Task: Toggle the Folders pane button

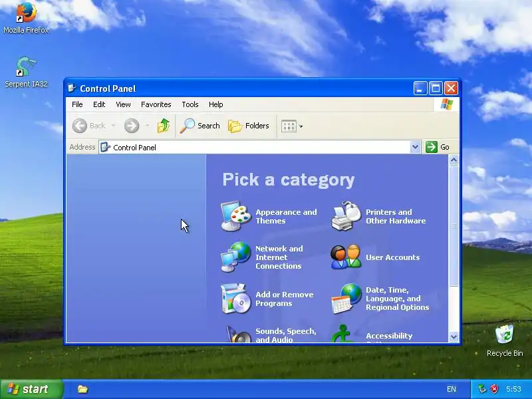Action: pos(249,126)
